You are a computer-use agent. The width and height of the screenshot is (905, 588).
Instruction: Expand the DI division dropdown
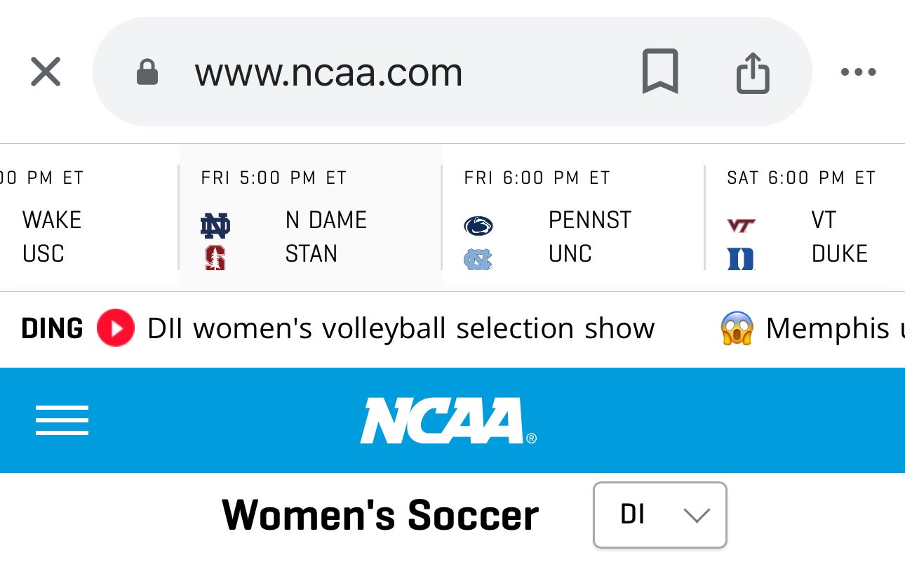(659, 515)
